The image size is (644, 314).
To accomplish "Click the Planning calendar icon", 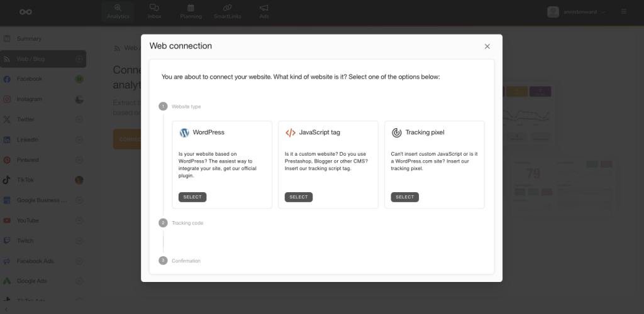I will tap(191, 8).
